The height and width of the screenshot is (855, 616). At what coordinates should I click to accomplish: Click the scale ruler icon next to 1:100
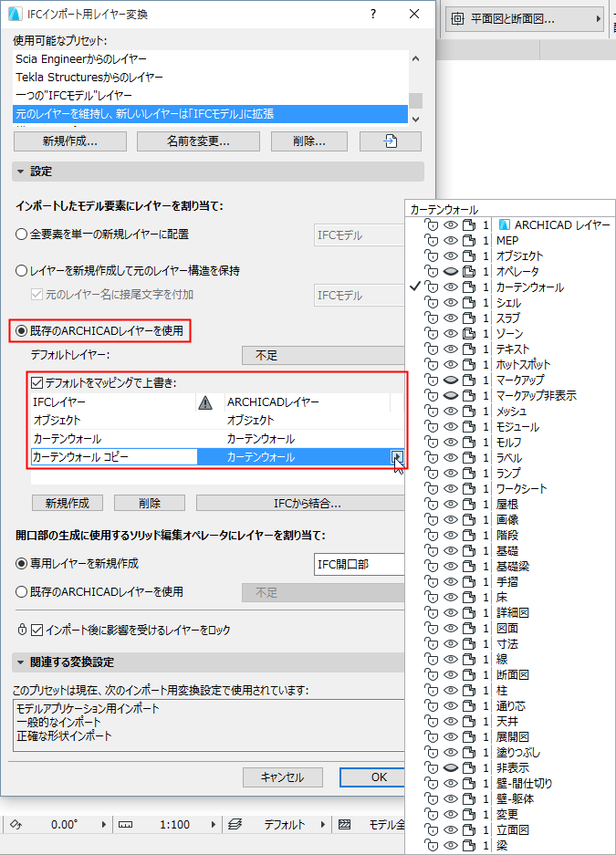click(x=125, y=825)
